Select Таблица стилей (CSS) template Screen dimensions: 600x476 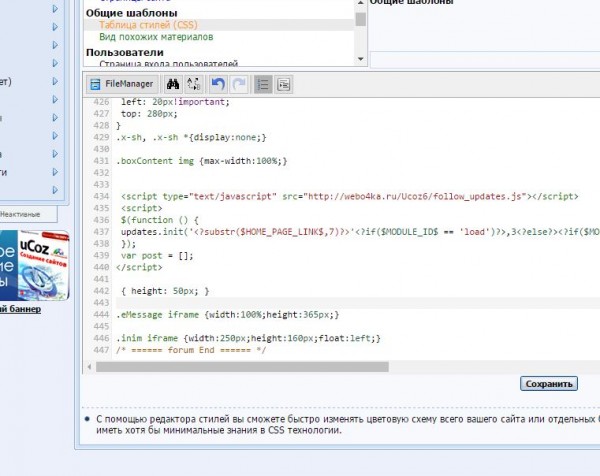point(146,24)
